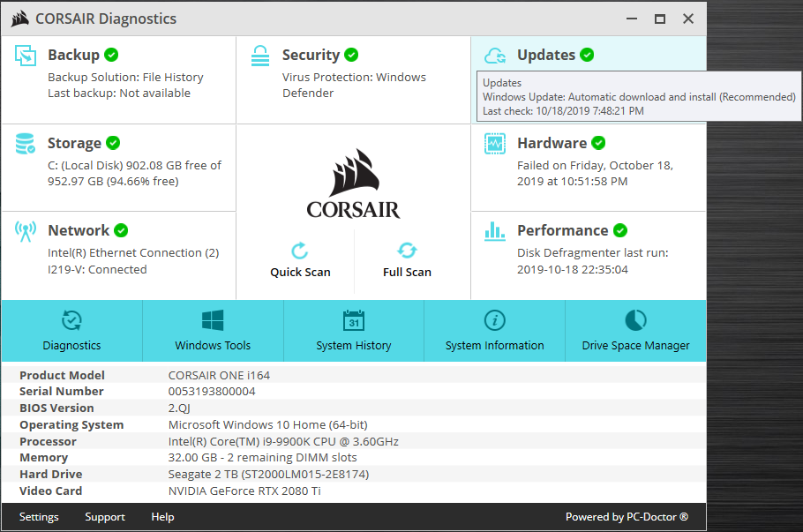Viewport: 803px width, 532px height.
Task: Switch to Windows Tools
Action: [213, 331]
